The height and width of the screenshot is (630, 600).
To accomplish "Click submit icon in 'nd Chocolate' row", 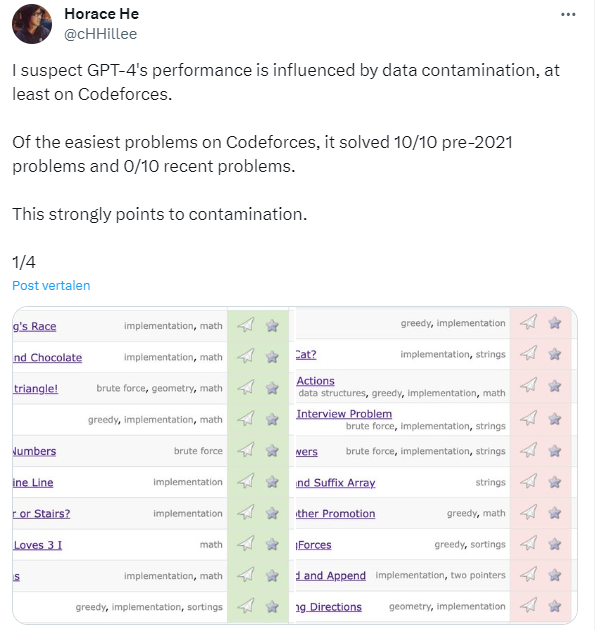I will pos(245,356).
